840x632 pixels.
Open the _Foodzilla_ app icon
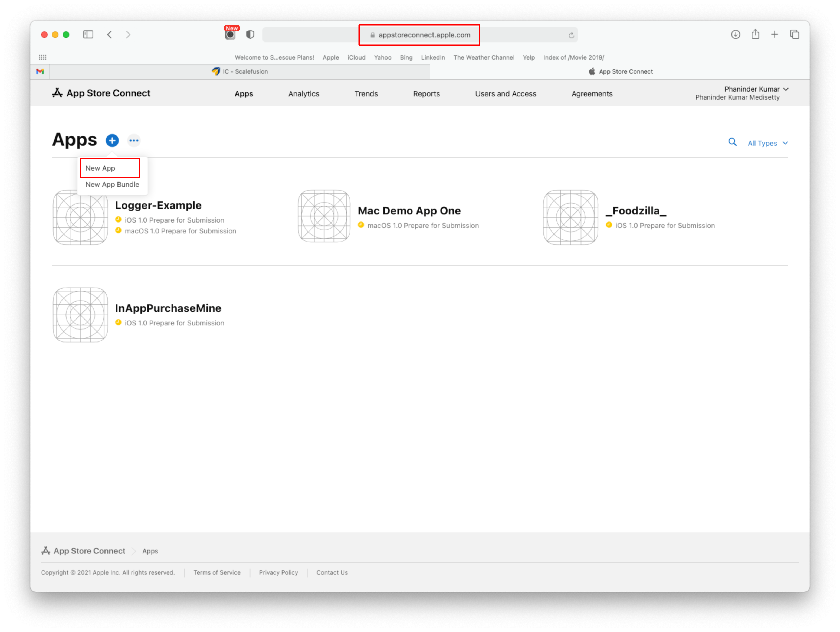pos(570,217)
